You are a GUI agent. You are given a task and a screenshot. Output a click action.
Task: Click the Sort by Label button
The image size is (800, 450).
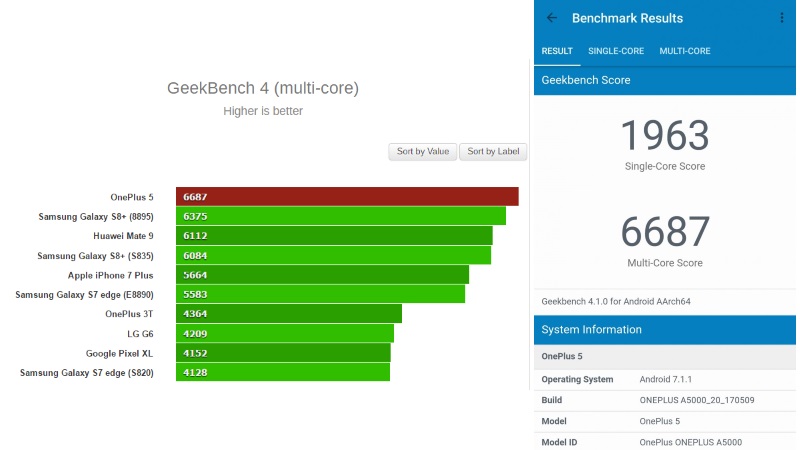pos(493,152)
